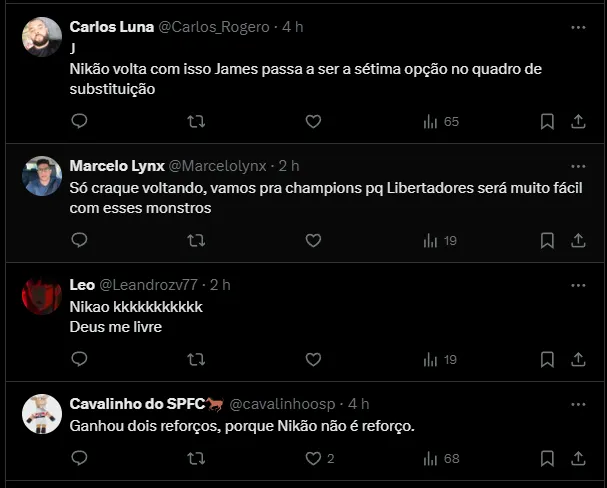Like Cavalinho do SPFC's tweet
The width and height of the screenshot is (607, 488).
pos(313,458)
